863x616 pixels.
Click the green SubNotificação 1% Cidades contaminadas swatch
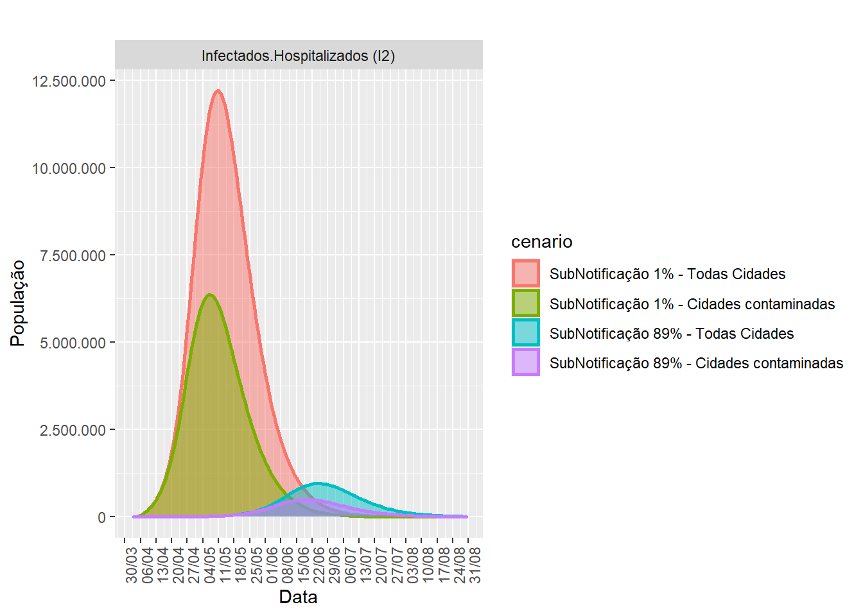pos(525,304)
